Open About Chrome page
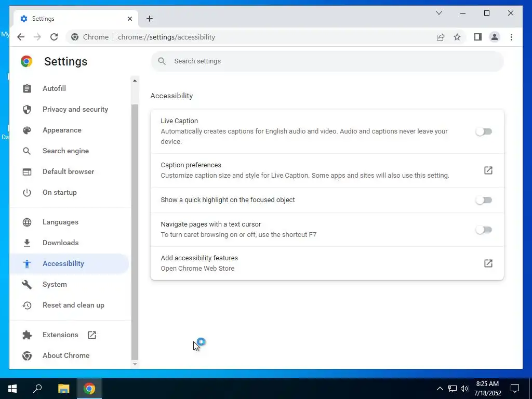The height and width of the screenshot is (399, 532). [x=70, y=355]
